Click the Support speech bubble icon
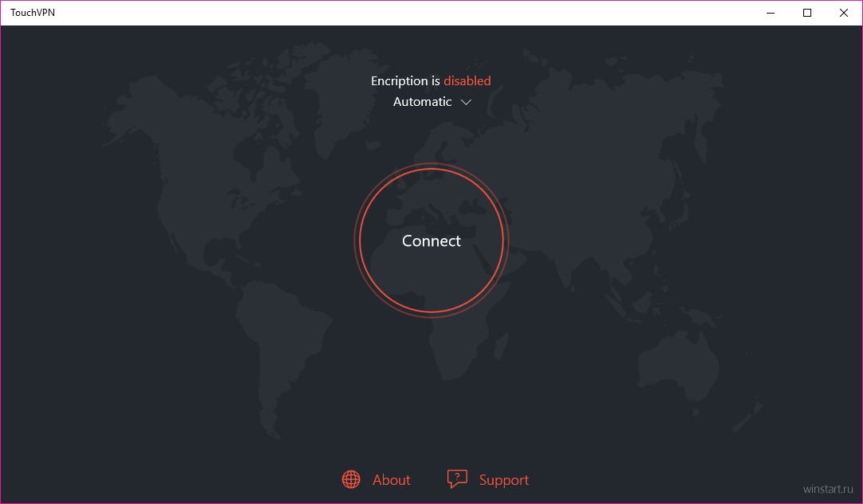The image size is (863, 504). pyautogui.click(x=457, y=479)
